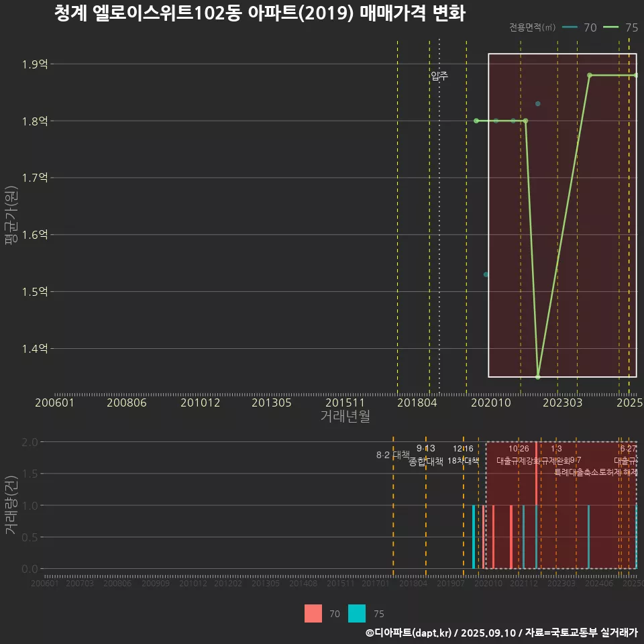
Task: Select the chart title '청계 엘로이스위트102동 아파트(2019) 매매가격 변화'
Action: click(260, 13)
